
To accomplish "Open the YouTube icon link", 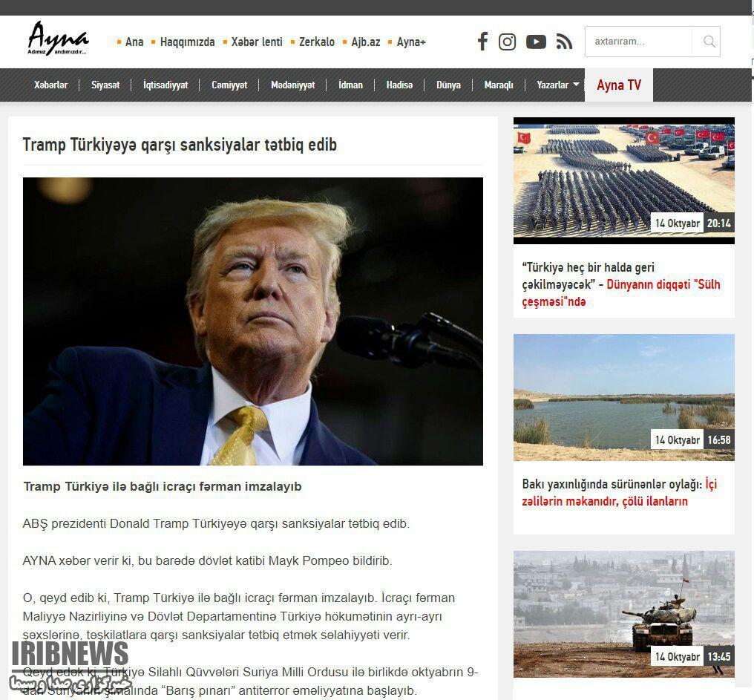I will pyautogui.click(x=536, y=42).
